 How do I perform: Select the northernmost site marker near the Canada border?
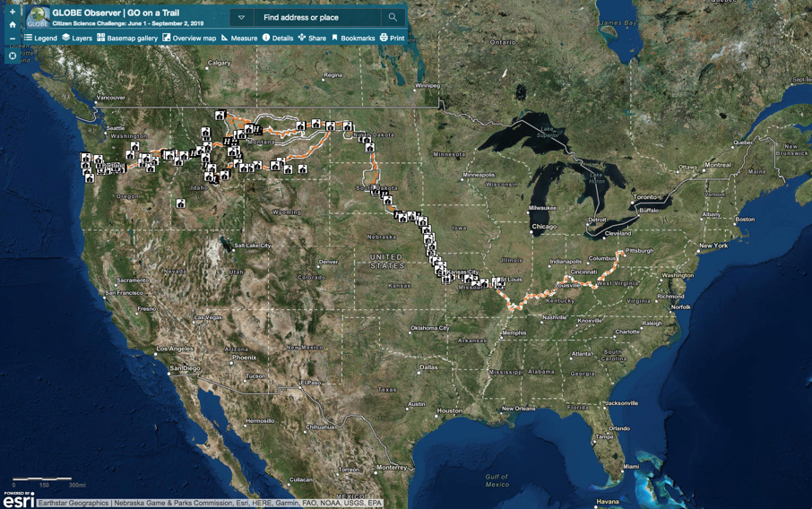220,115
